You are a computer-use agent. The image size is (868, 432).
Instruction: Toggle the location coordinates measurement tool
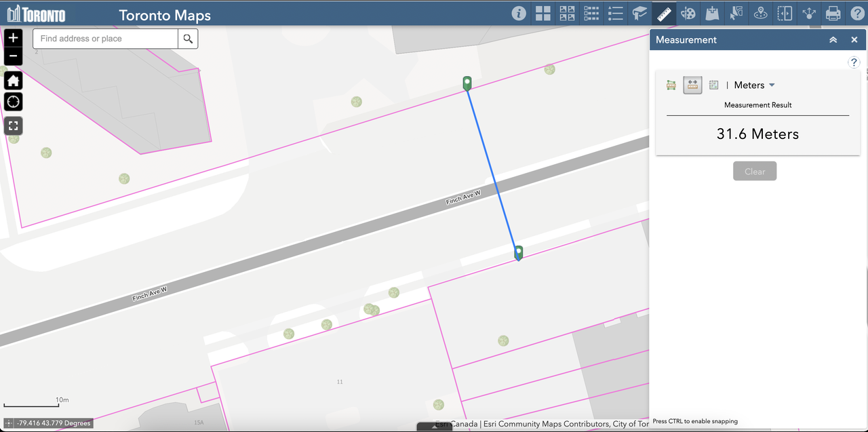pos(713,85)
